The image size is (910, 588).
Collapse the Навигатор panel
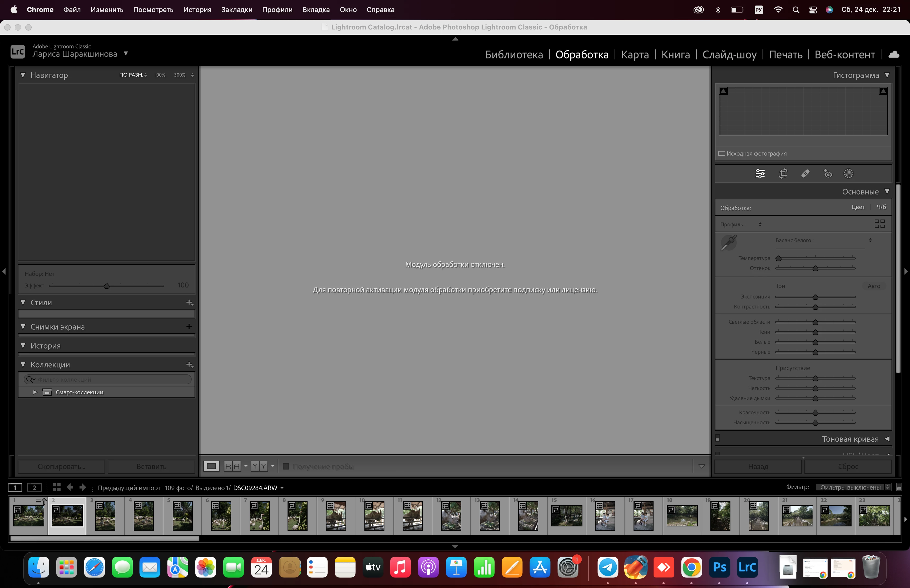[23, 75]
